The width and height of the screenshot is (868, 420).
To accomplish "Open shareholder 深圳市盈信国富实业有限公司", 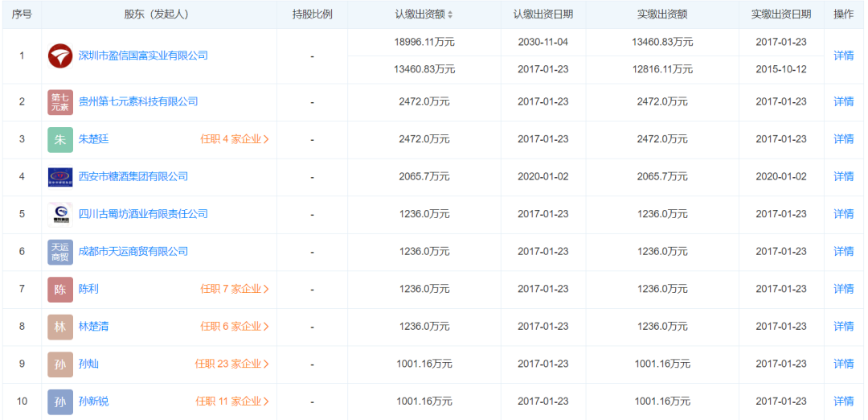I will (143, 56).
